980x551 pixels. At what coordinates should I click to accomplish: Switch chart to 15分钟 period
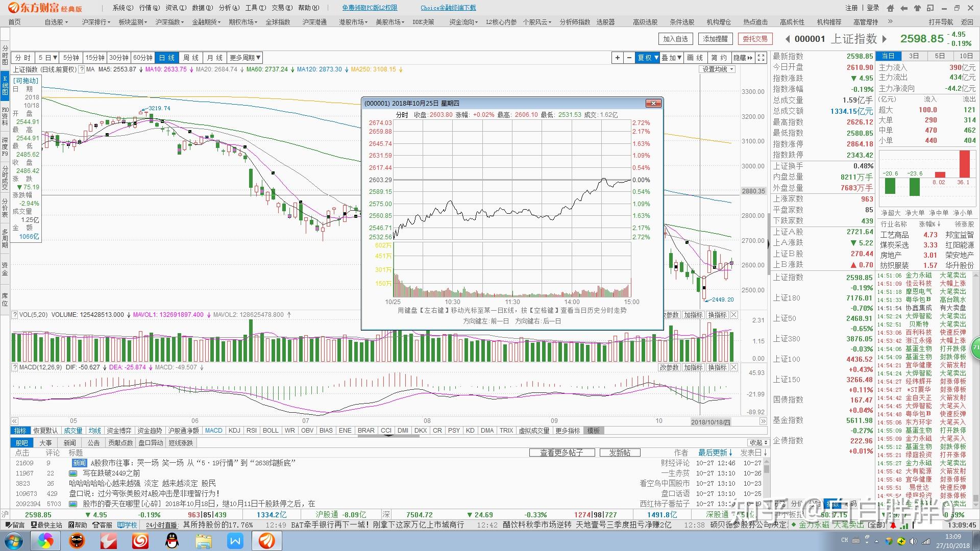(x=94, y=58)
